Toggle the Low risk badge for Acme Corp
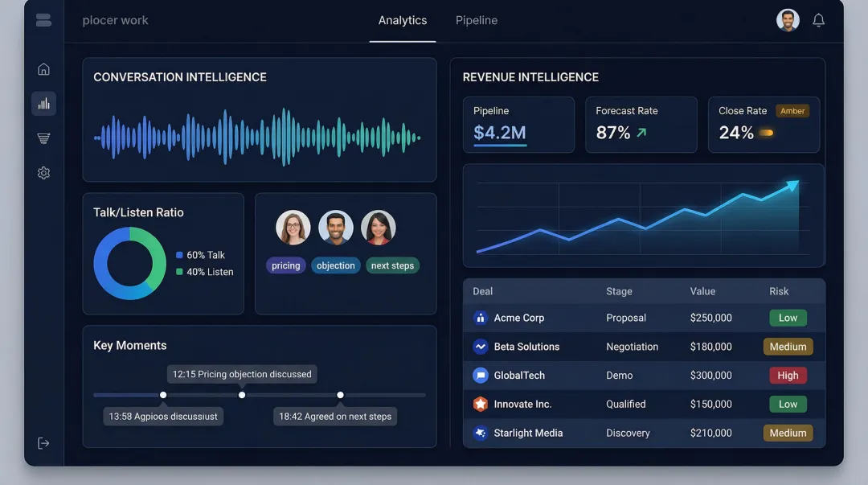 click(788, 318)
